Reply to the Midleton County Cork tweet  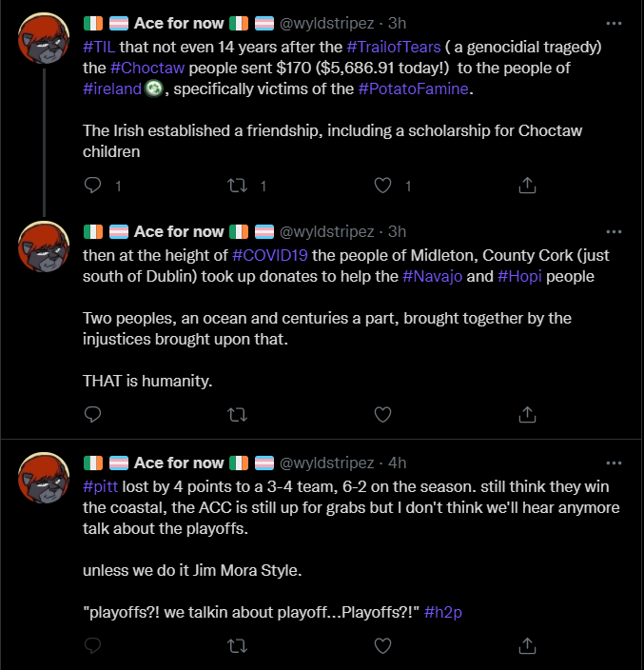[92, 414]
